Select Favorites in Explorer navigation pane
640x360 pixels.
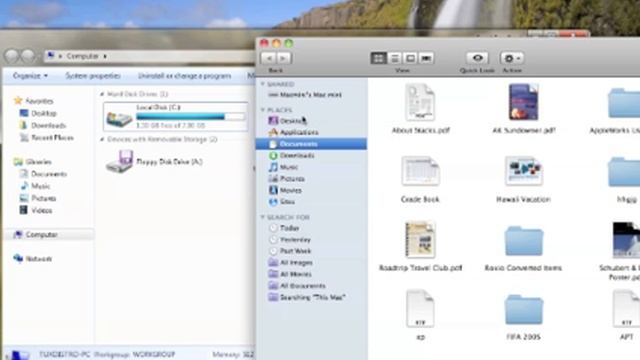(34, 100)
